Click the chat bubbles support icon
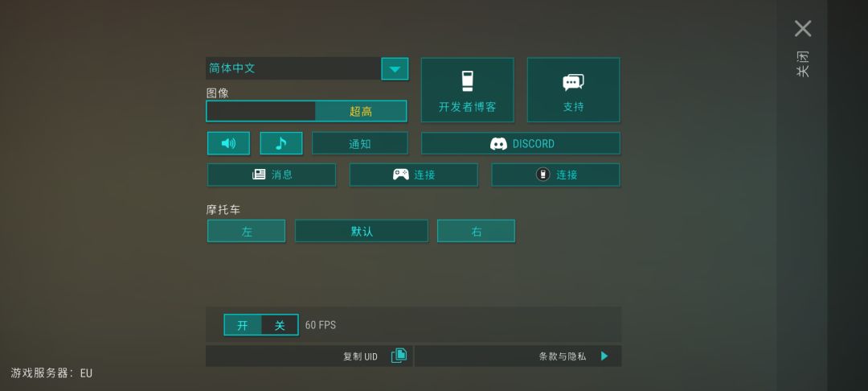The image size is (868, 391). (574, 82)
